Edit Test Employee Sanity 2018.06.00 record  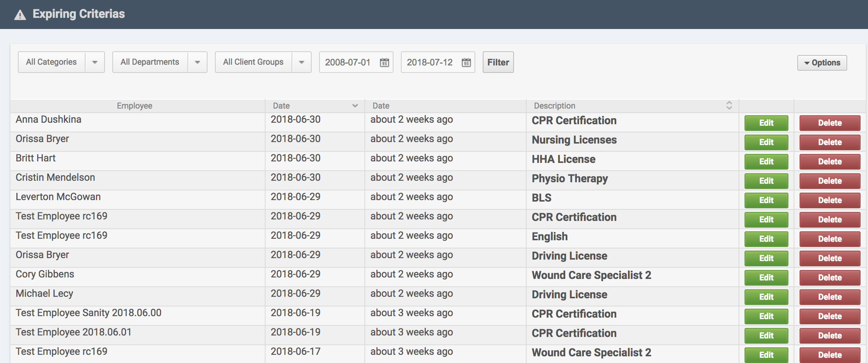(766, 317)
